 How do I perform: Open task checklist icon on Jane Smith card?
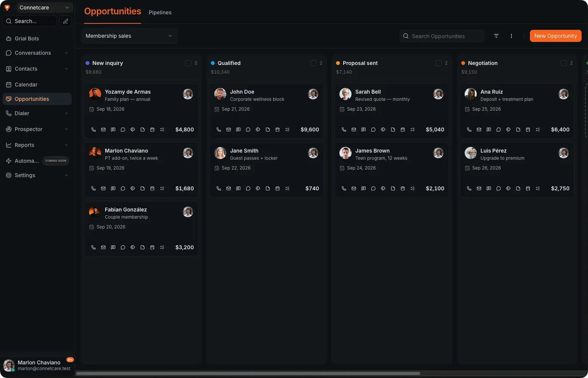point(287,188)
